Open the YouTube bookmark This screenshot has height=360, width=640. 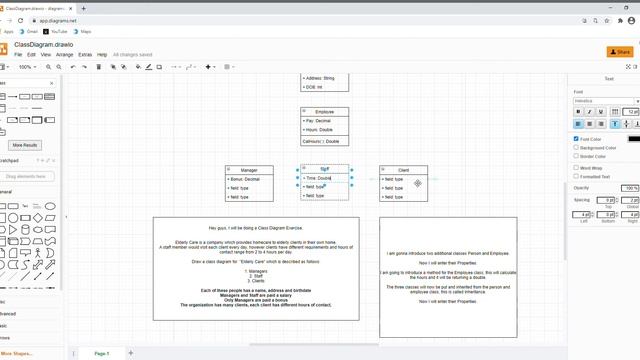tap(56, 31)
